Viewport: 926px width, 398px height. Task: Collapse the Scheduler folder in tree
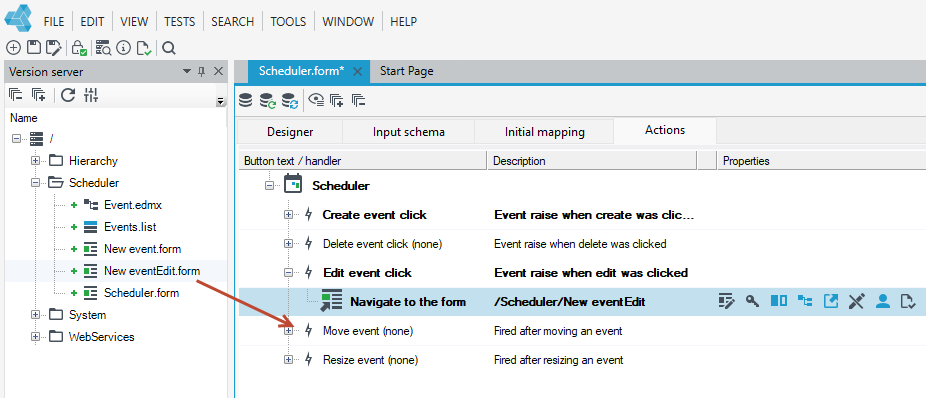35,183
